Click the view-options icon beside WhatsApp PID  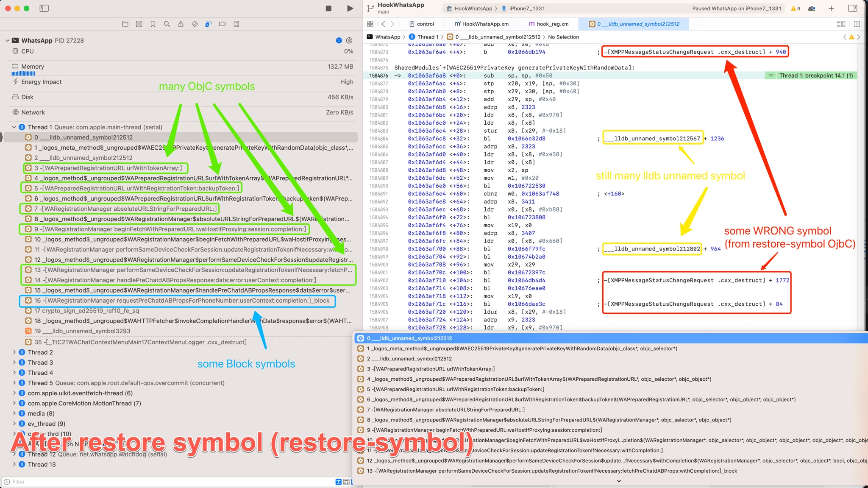click(x=349, y=40)
